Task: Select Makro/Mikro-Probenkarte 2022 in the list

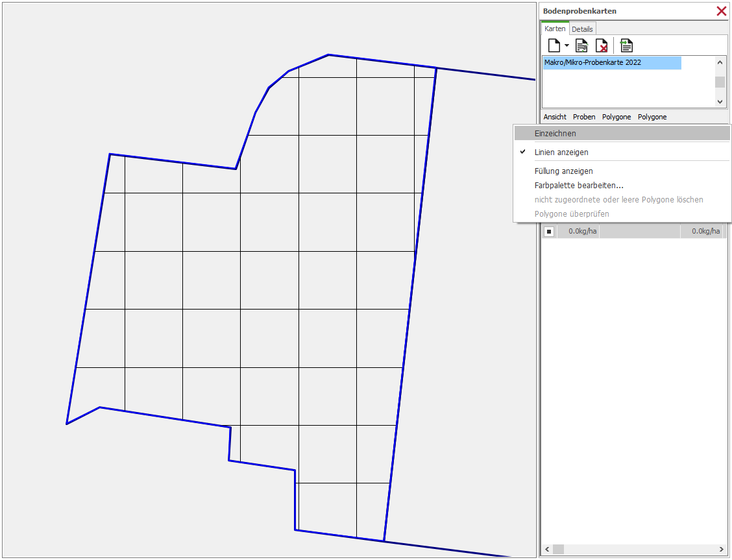Action: (x=611, y=62)
